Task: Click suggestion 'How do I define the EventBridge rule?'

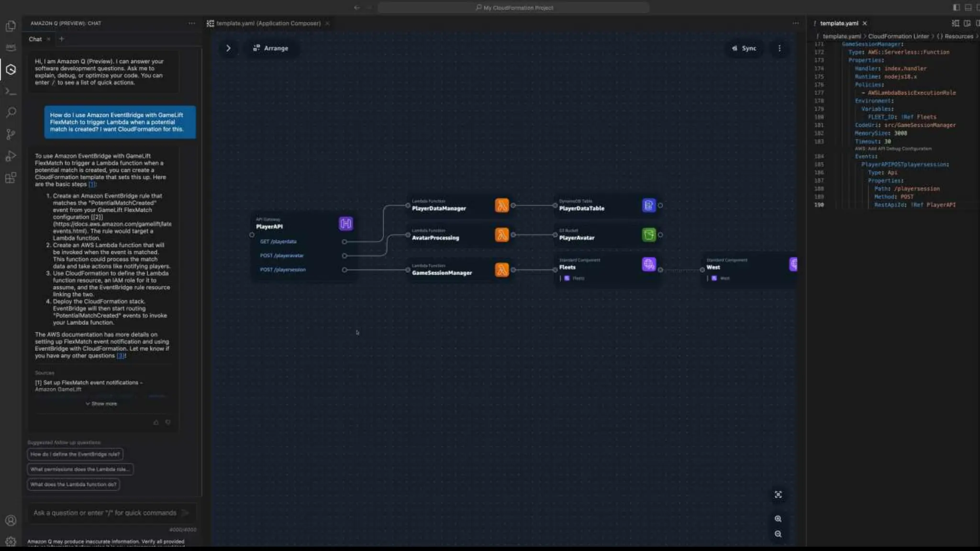Action: point(75,454)
